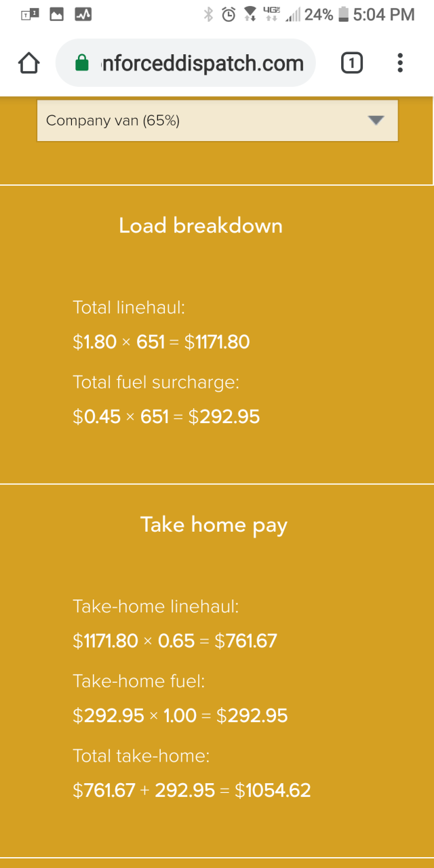This screenshot has width=434, height=868.
Task: Open the browser three-dot overflow menu
Action: pos(400,64)
